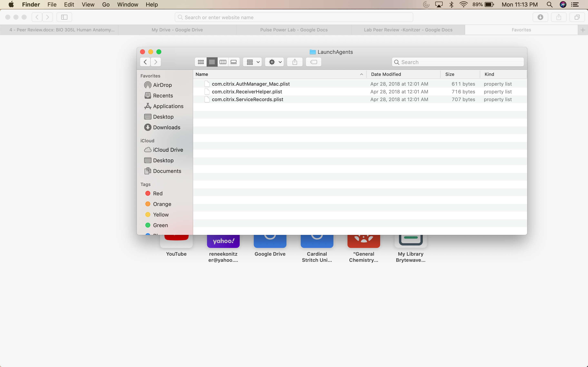Select com.citrix.ReceiverHelper.plist file
The height and width of the screenshot is (367, 588).
coord(247,92)
